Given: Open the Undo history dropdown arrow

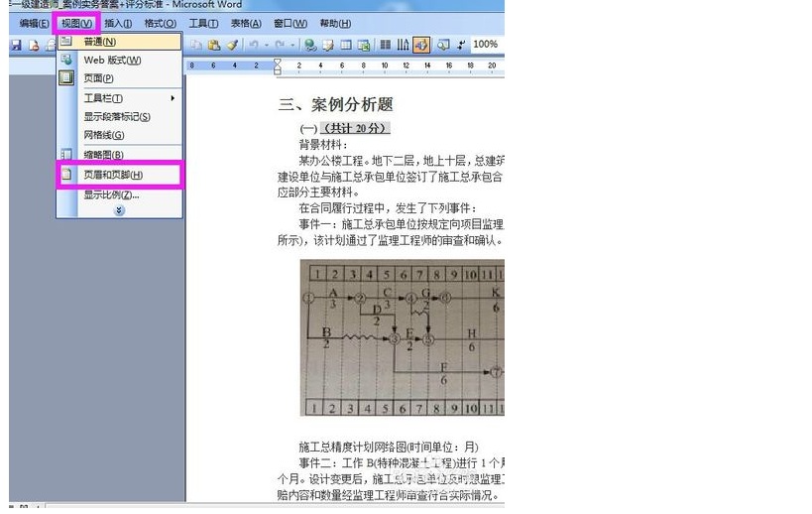Looking at the screenshot, I should (266, 45).
